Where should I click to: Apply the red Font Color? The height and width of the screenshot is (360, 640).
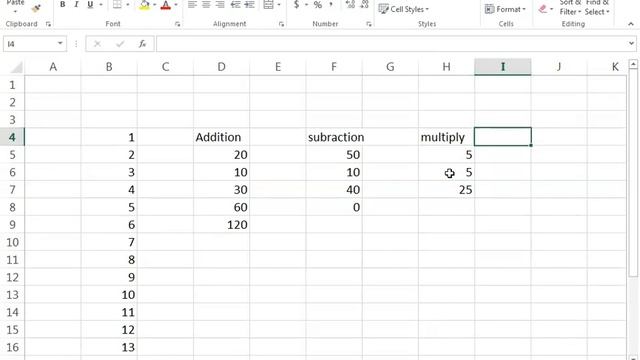[x=166, y=5]
